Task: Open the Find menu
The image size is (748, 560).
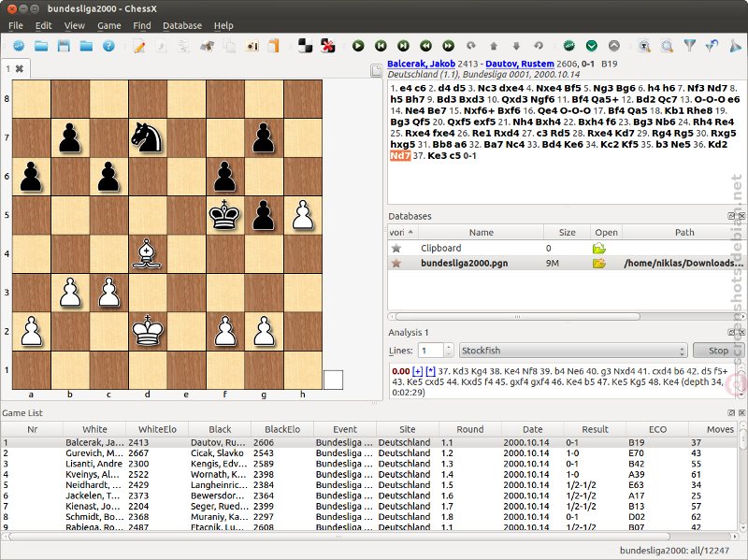Action: [x=142, y=26]
